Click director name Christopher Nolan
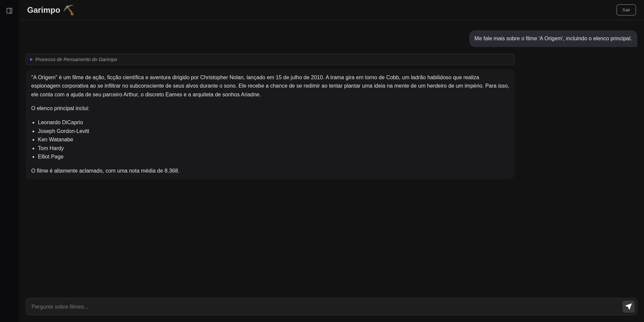 (222, 78)
